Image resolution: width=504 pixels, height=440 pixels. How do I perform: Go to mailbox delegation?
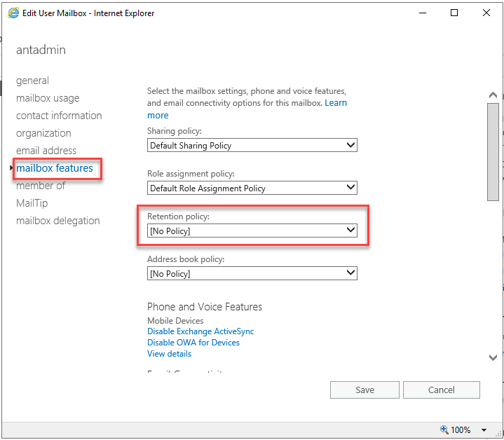coord(58,221)
